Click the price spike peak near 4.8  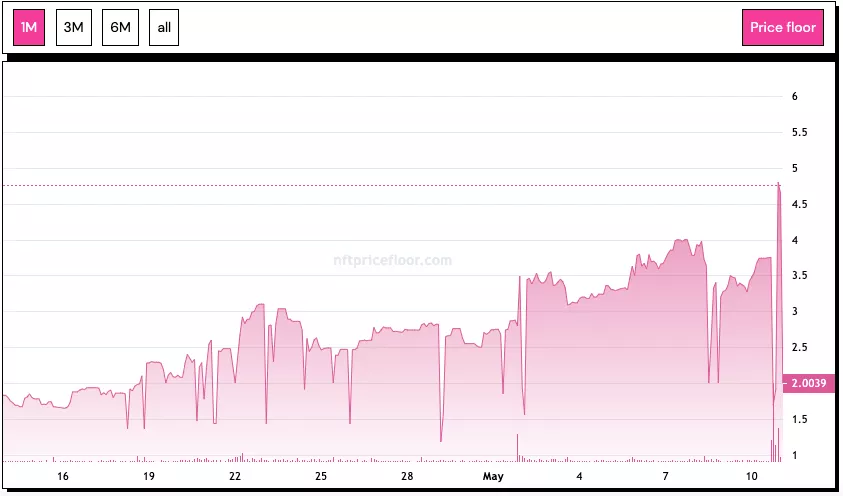tap(778, 184)
